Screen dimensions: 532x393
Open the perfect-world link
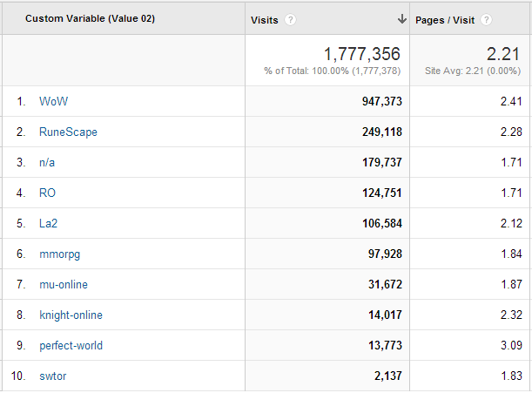coord(71,346)
